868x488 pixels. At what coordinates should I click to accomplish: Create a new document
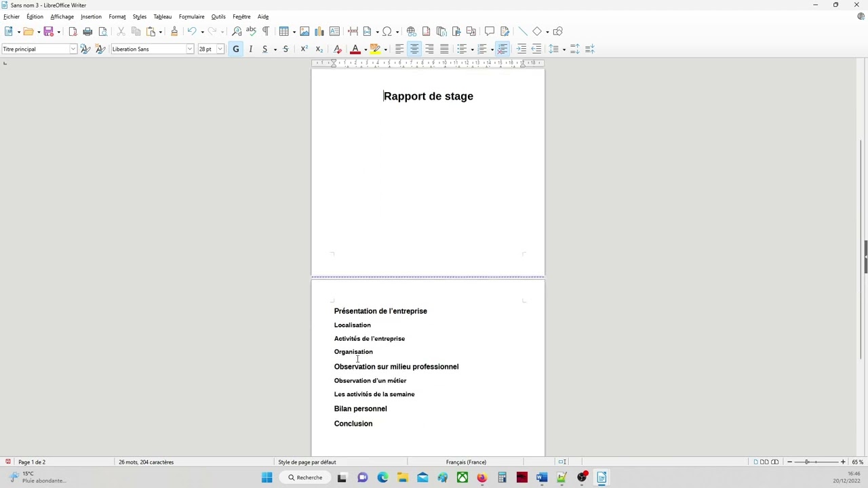click(8, 31)
